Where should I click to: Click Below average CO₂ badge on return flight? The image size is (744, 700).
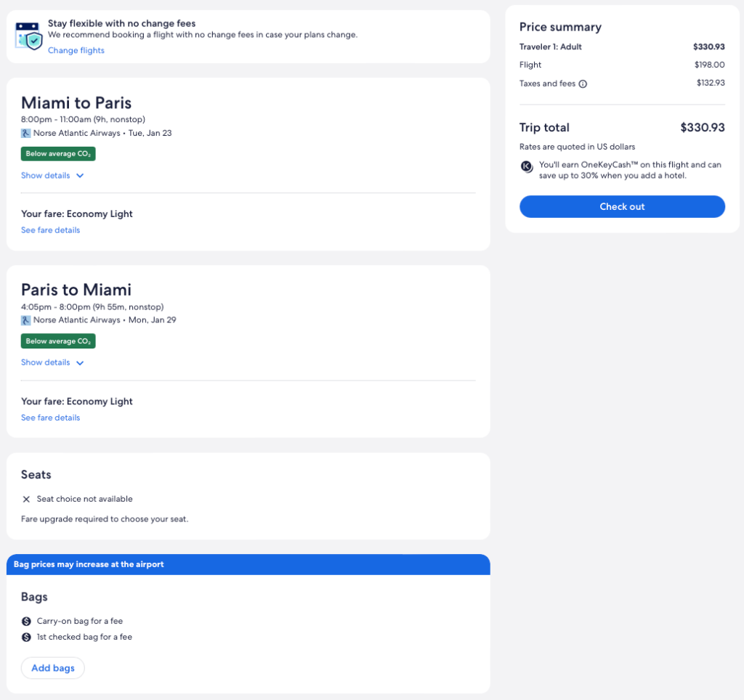coord(58,341)
